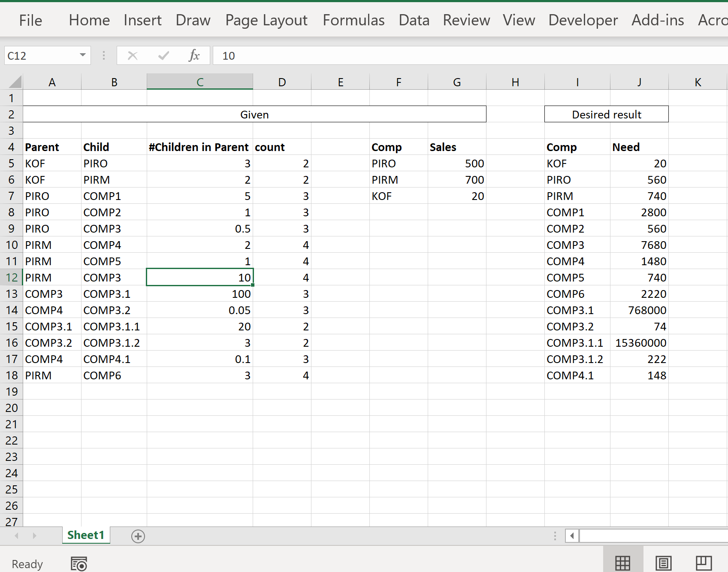Click the 'Sales' header cell
Viewport: 728px width, 572px height.
(x=457, y=147)
